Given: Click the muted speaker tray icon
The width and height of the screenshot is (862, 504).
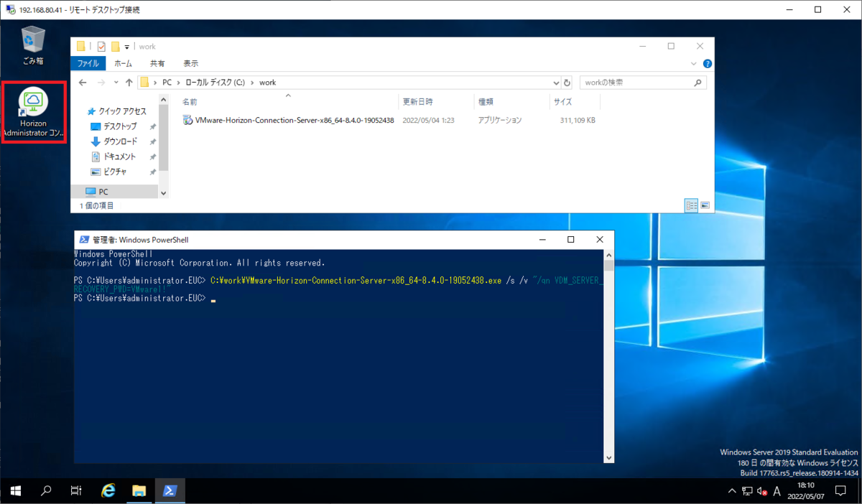Looking at the screenshot, I should pos(762,492).
